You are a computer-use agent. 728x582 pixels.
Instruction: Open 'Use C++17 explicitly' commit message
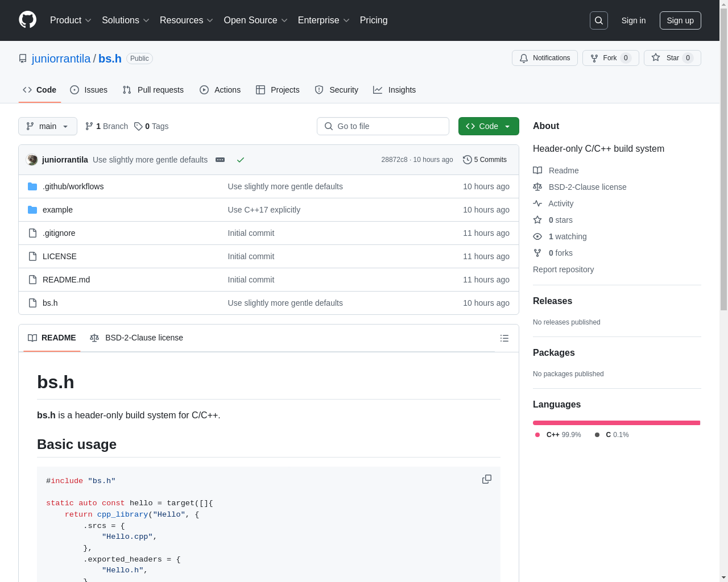264,210
